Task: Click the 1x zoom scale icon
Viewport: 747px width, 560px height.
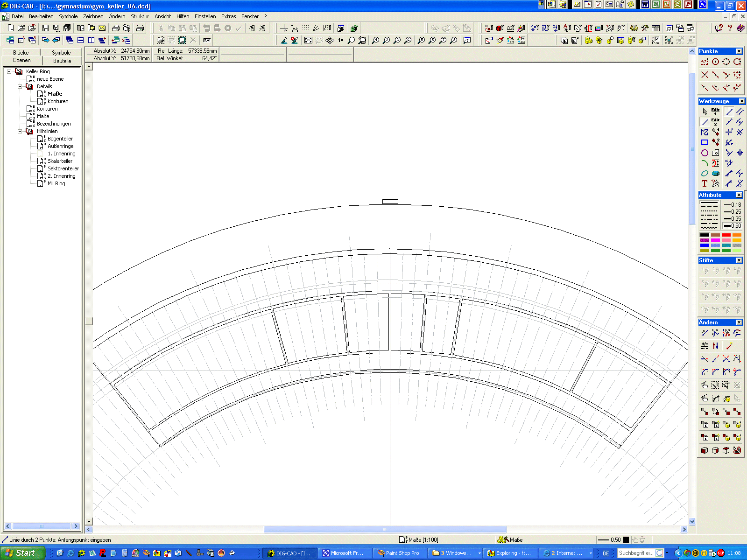Action: point(341,41)
